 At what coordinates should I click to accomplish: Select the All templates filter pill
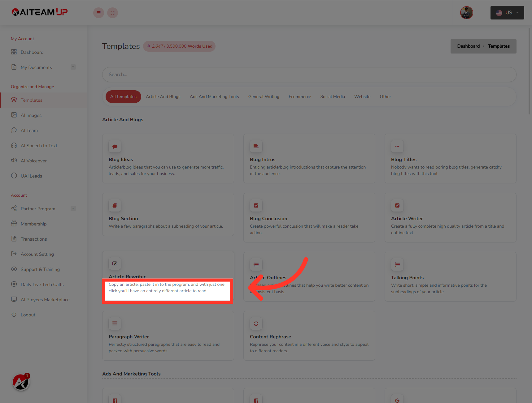pyautogui.click(x=123, y=96)
